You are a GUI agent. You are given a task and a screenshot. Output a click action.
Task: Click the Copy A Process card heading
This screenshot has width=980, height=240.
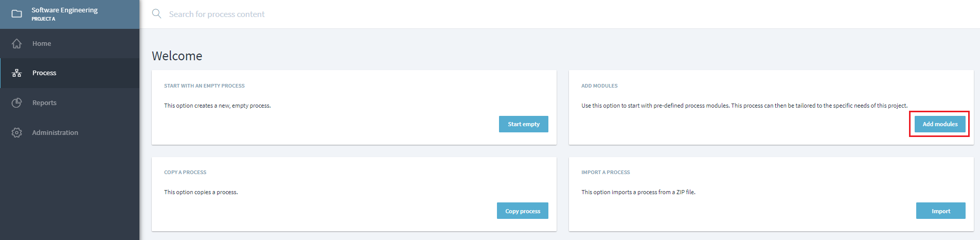coord(185,173)
